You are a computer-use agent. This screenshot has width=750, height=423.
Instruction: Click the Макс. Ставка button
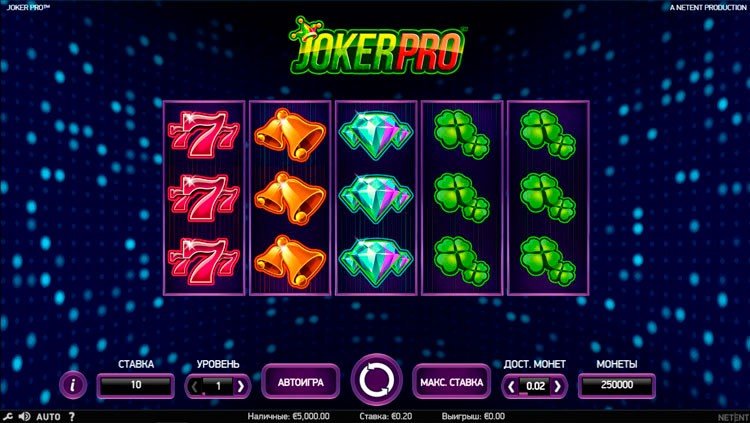pos(452,382)
